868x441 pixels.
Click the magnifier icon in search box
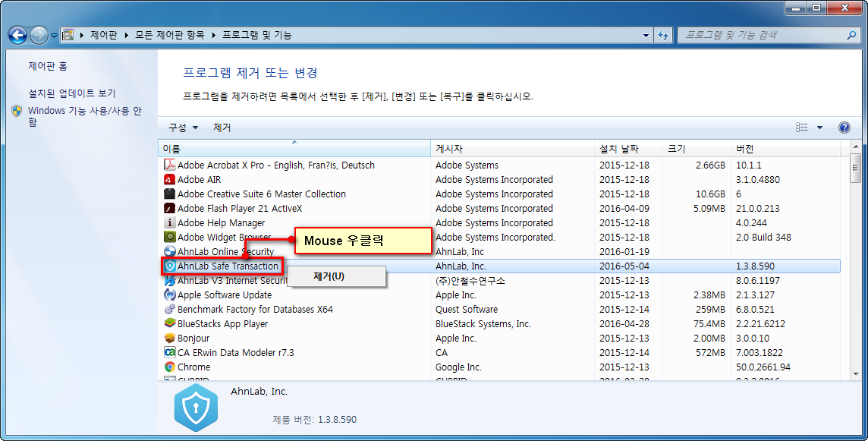(x=851, y=35)
